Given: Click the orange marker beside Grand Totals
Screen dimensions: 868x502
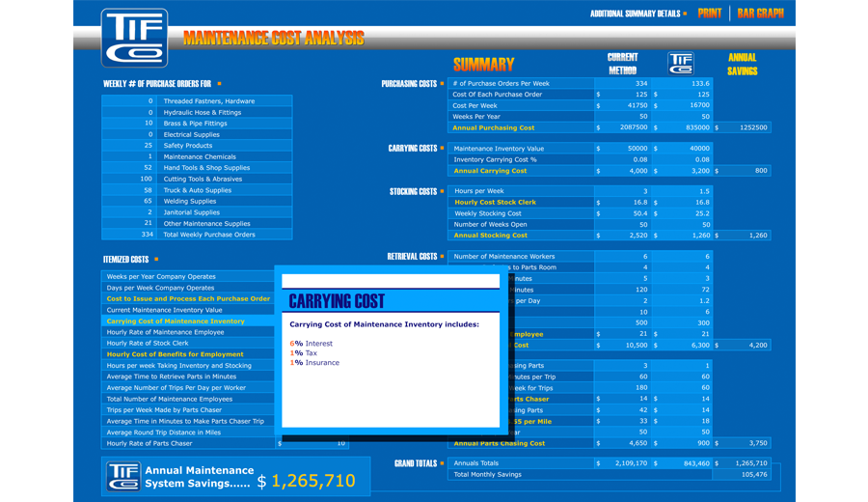Looking at the screenshot, I should pos(443,463).
